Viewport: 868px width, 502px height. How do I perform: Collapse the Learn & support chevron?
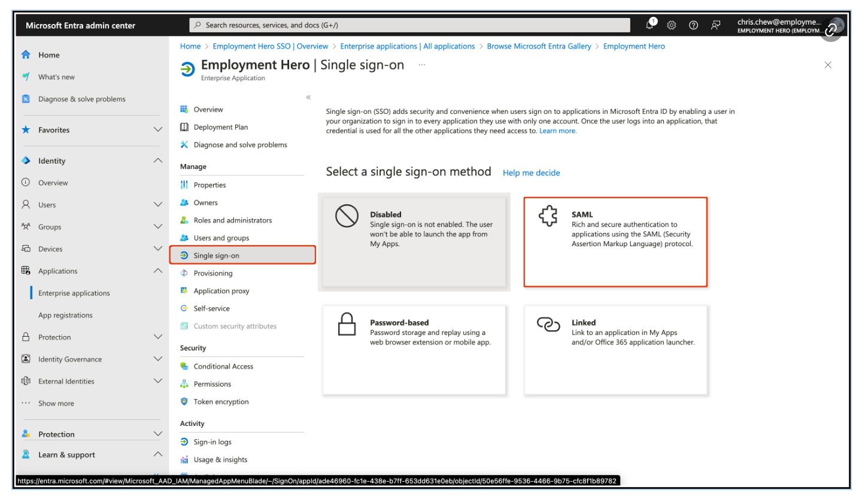[x=158, y=455]
